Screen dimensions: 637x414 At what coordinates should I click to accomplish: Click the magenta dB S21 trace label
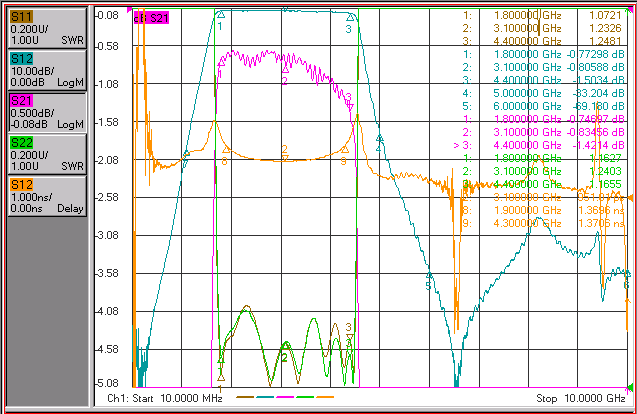pyautogui.click(x=151, y=18)
